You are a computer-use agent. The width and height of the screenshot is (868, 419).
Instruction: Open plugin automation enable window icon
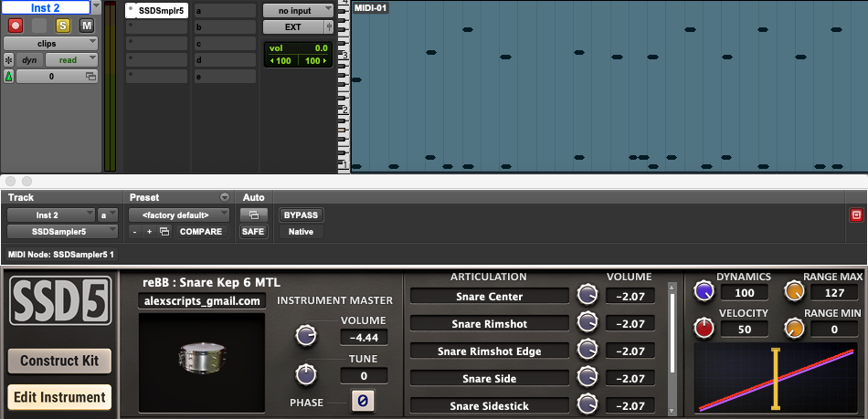254,215
